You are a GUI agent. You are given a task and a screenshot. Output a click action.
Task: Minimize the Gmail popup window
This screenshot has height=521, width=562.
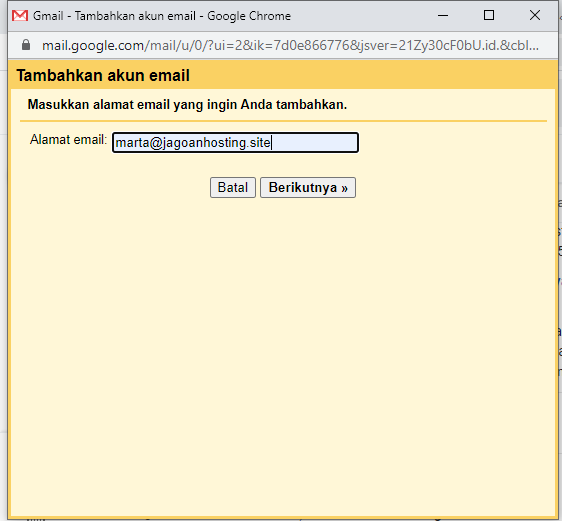[x=443, y=15]
